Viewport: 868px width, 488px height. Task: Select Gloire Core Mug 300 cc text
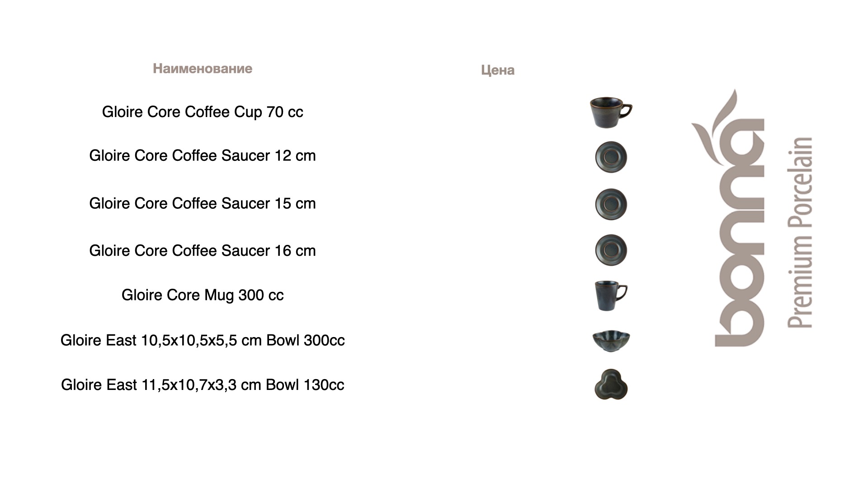tap(203, 295)
